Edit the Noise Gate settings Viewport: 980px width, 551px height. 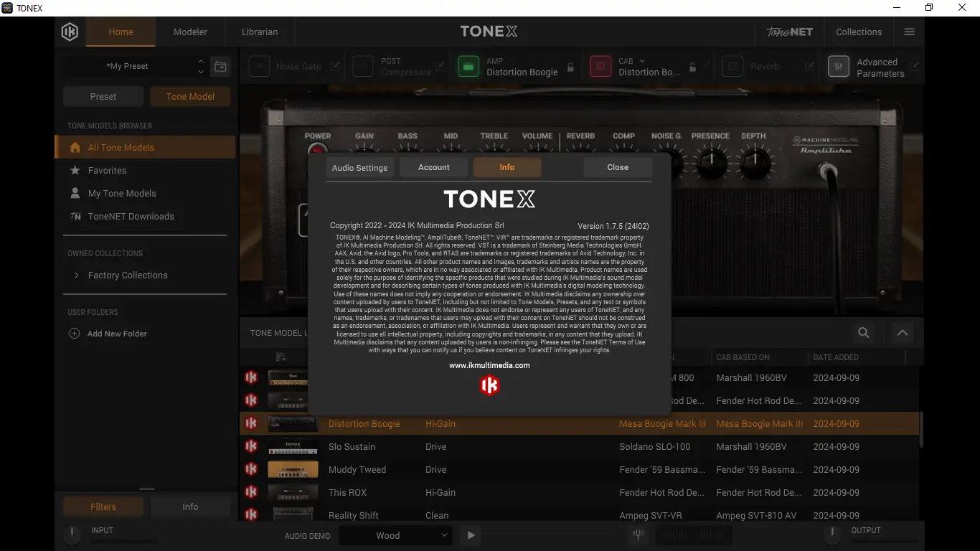[x=335, y=66]
